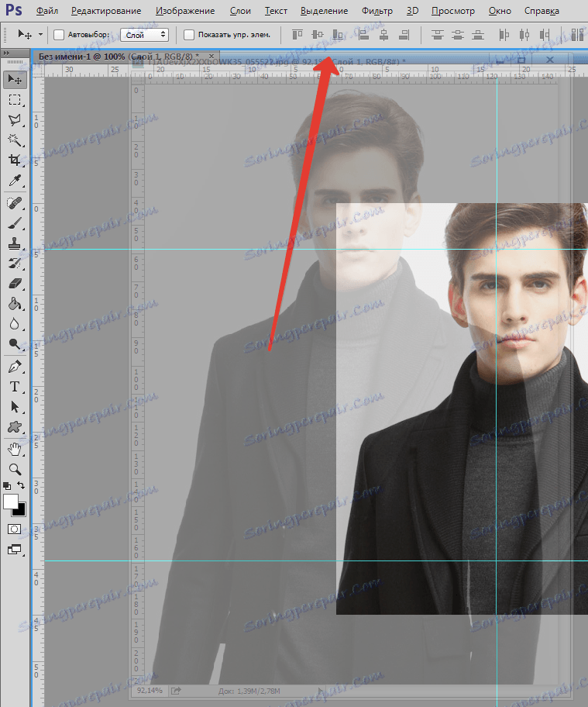Select the Rectangular Marquee tool
The height and width of the screenshot is (707, 588).
click(x=15, y=100)
